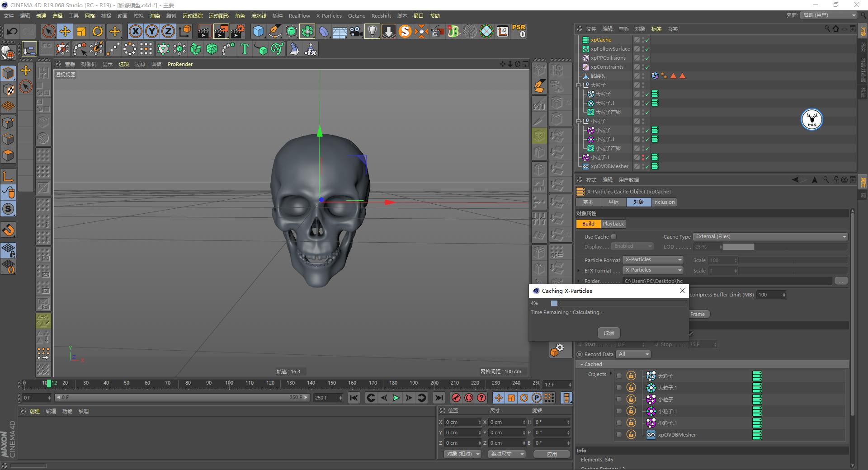Open the Cache Type dropdown
This screenshot has width=868, height=470.
tap(769, 236)
